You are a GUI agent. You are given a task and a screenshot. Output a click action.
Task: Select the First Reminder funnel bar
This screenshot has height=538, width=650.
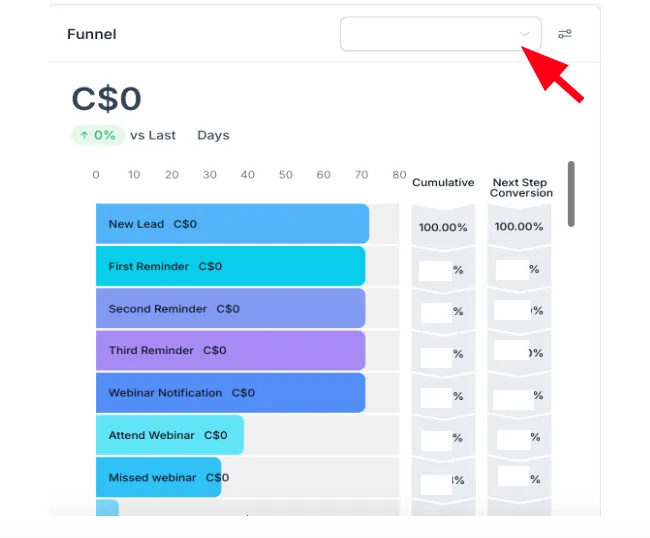[230, 266]
